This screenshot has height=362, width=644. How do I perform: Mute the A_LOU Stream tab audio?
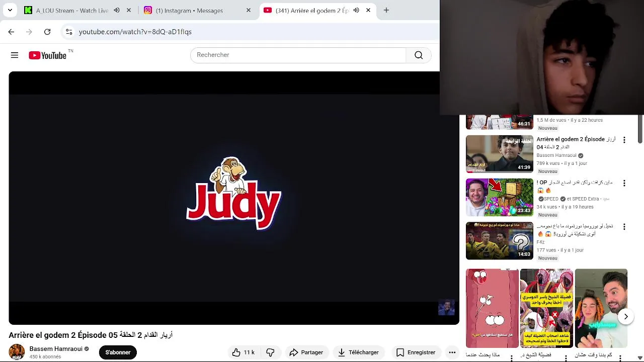(x=117, y=10)
